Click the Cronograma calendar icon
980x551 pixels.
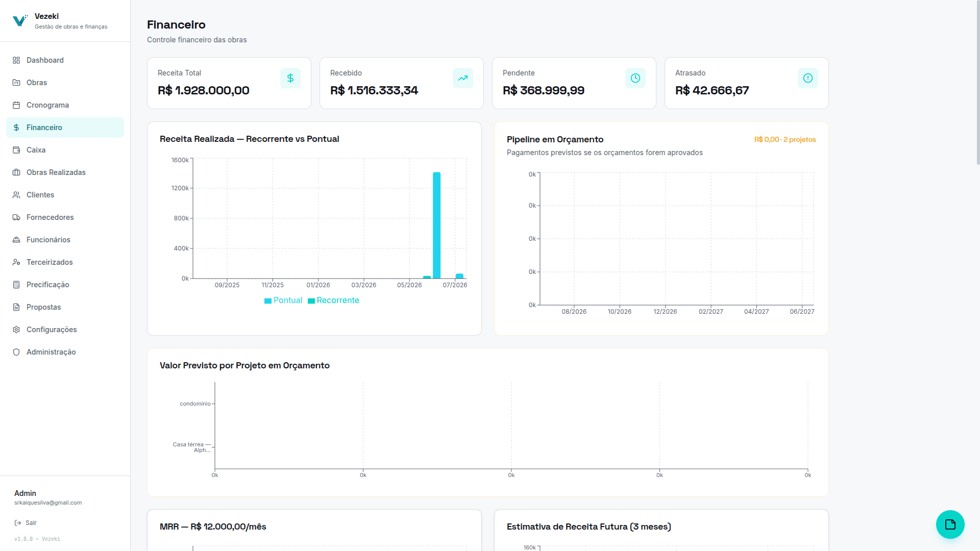click(x=16, y=105)
